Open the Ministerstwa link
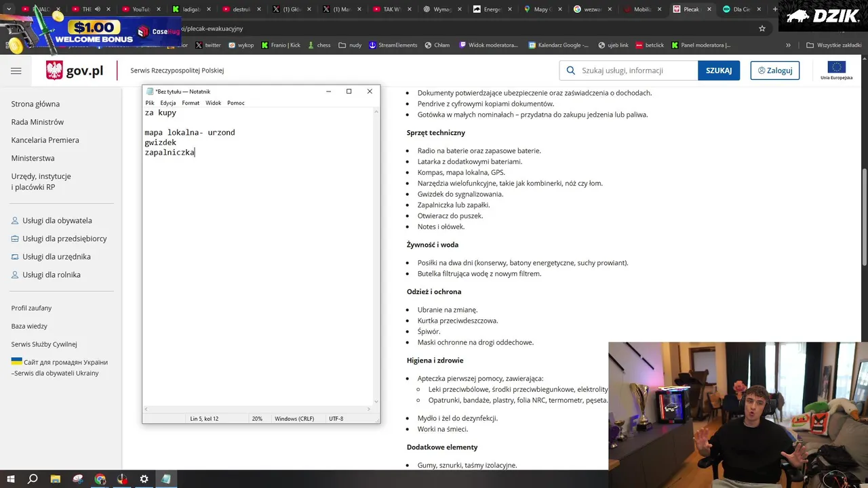Viewport: 868px width, 488px height. tap(33, 158)
